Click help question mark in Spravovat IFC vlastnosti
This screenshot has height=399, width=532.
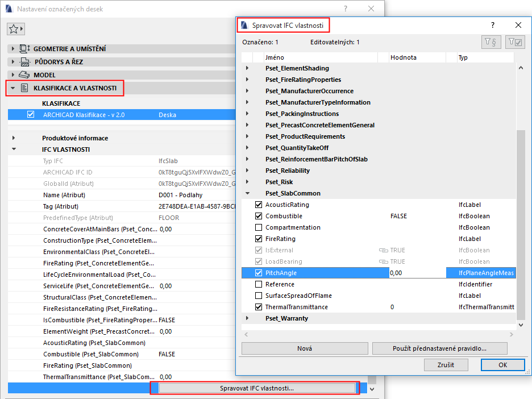pyautogui.click(x=493, y=25)
